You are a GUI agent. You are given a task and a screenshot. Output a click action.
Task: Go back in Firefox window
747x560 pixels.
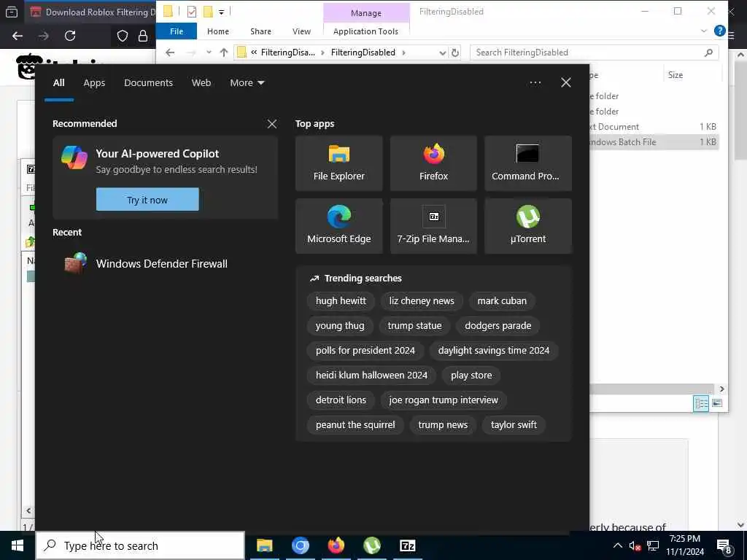click(x=18, y=36)
